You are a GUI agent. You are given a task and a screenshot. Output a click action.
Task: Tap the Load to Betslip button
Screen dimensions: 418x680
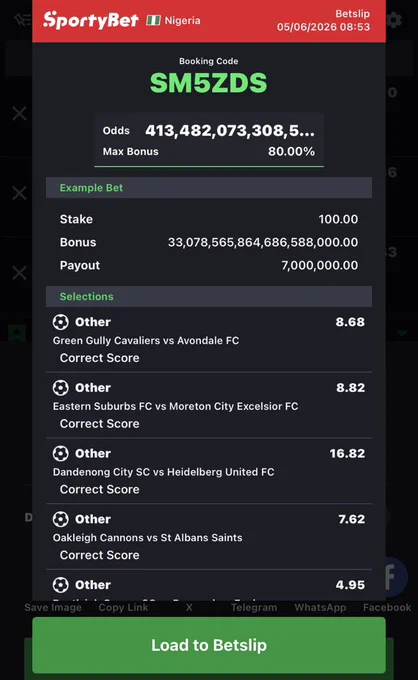[209, 645]
